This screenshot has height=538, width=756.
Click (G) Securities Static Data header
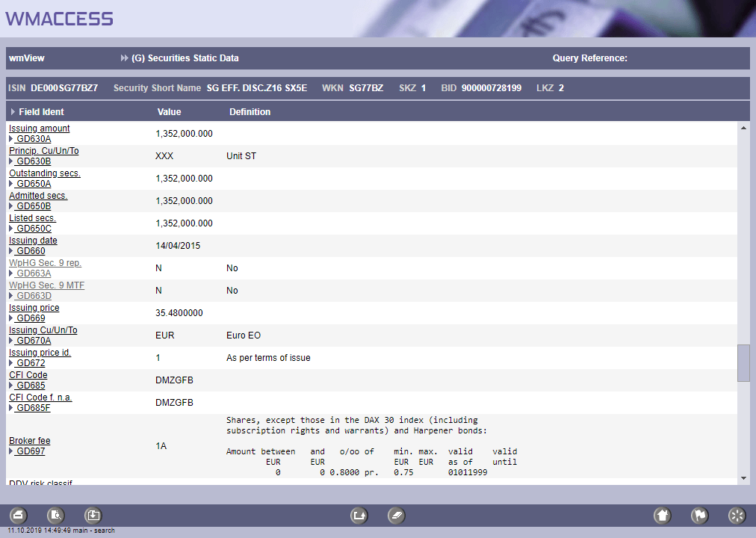(185, 58)
